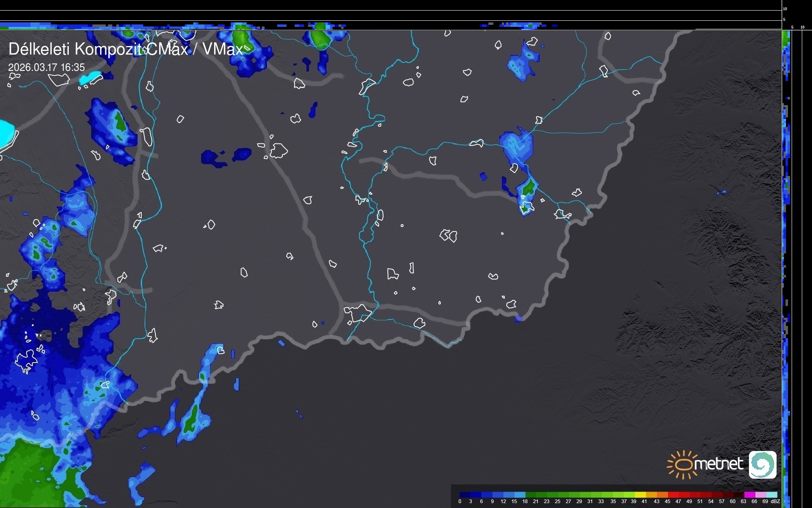Viewport: 812px width, 508px height.
Task: Click the dBZ unit label in legend
Action: 775,501
